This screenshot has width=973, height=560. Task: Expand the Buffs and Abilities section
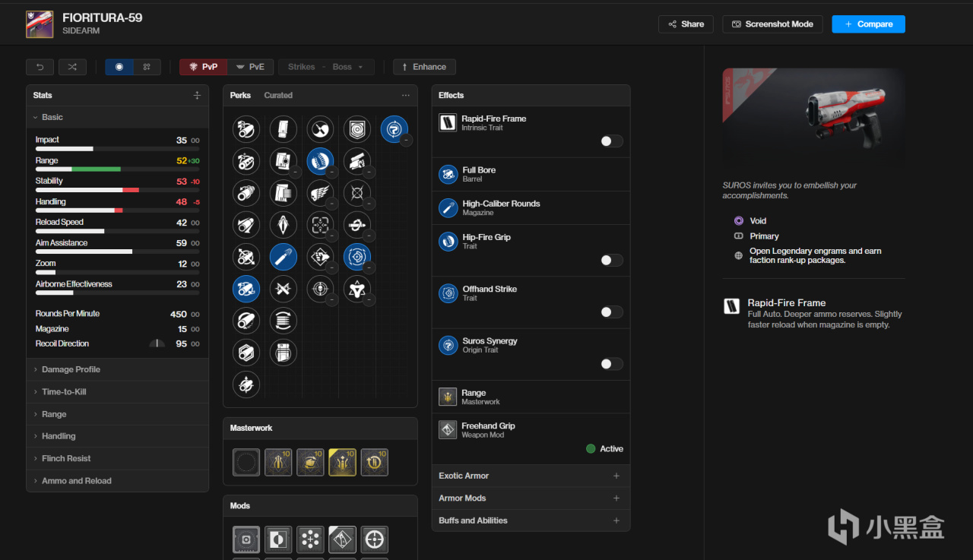531,520
